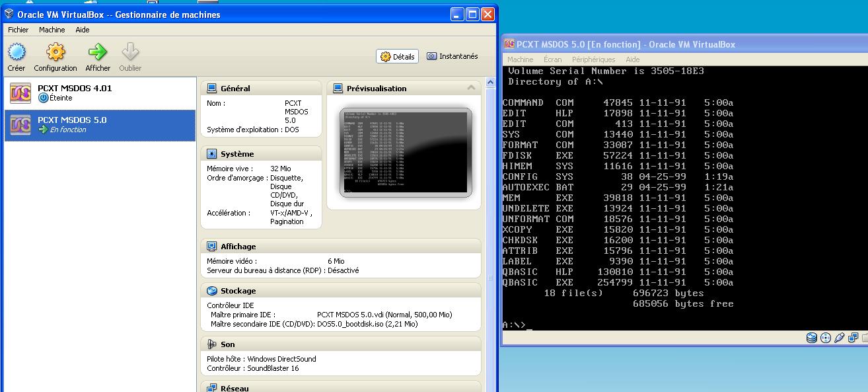
Task: Open the Fichier menu in the manager
Action: pyautogui.click(x=18, y=30)
